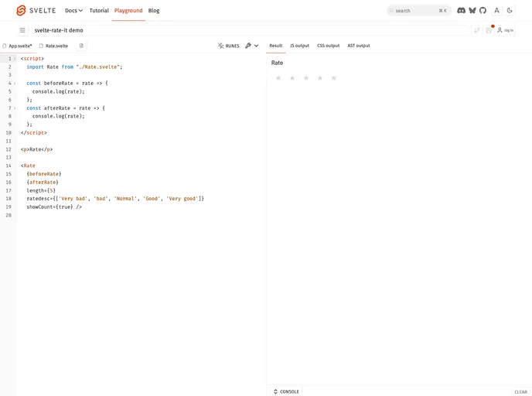Viewport: 532px width, 396px height.
Task: Select the CSS output tab
Action: point(328,46)
